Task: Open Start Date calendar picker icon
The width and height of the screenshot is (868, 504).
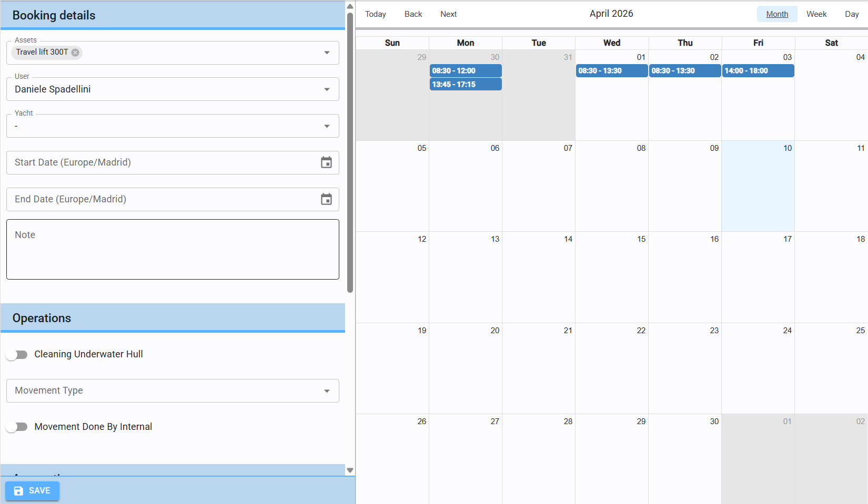Action: [x=326, y=163]
